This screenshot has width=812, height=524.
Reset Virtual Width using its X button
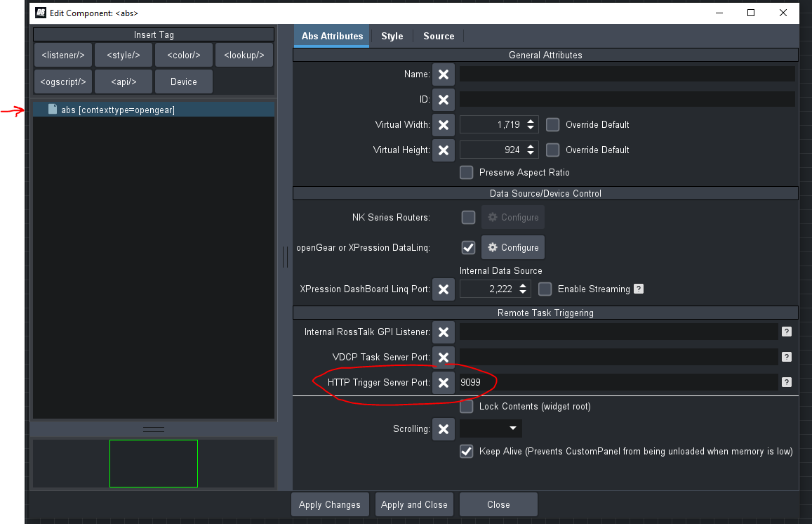[x=444, y=124]
